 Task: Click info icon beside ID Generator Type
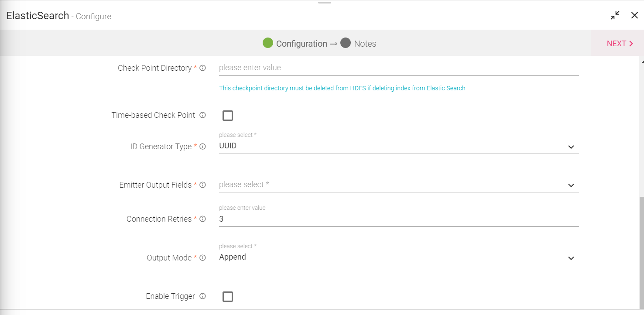coord(202,147)
